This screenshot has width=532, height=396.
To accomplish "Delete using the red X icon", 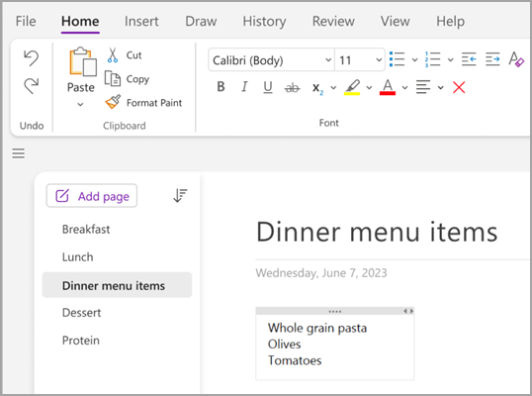I will [459, 87].
